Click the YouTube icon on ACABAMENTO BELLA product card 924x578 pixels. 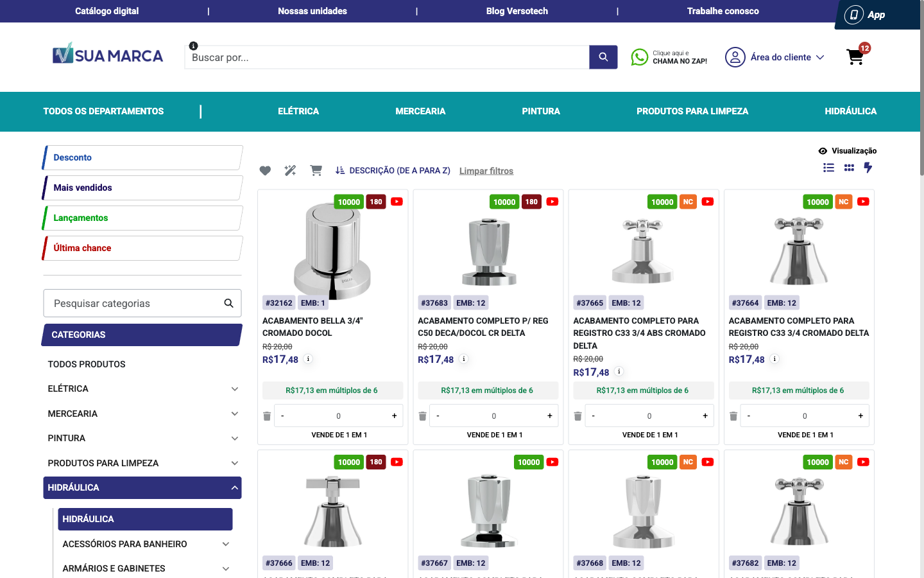(x=397, y=201)
